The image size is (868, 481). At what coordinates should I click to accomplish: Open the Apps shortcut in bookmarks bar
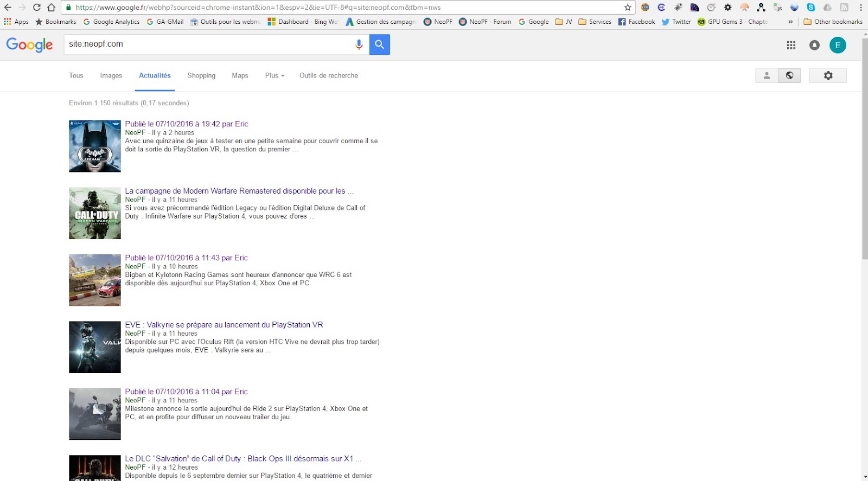tap(16, 22)
